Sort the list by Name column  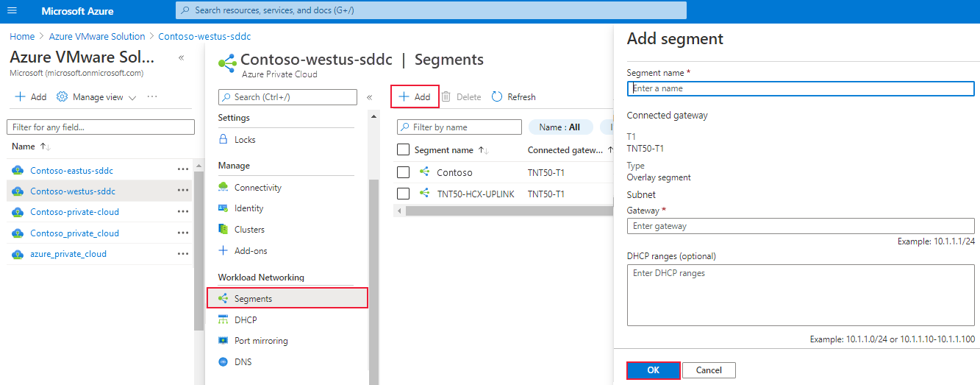pos(31,146)
